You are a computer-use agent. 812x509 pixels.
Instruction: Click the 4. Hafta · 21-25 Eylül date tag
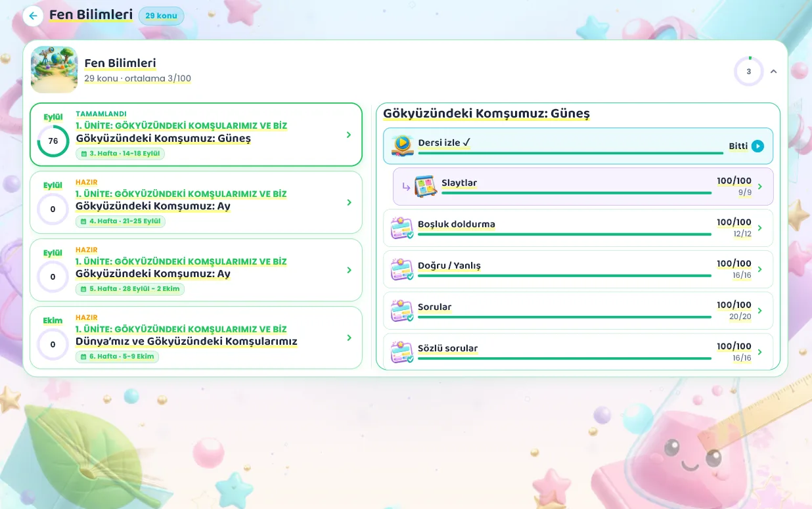121,221
